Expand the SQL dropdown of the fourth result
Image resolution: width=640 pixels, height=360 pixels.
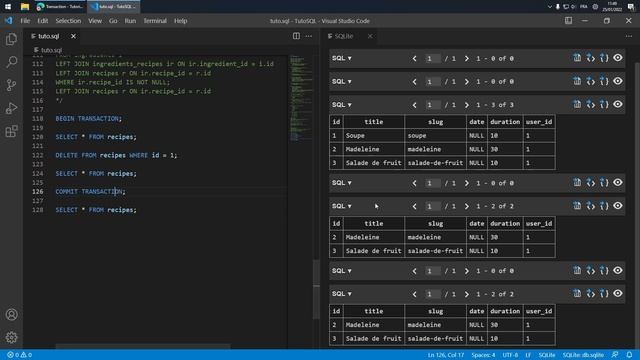[342, 183]
